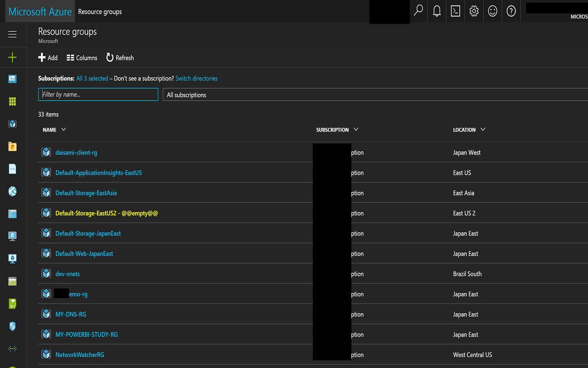
Task: Sort by the NAME column chevron
Action: coord(63,130)
